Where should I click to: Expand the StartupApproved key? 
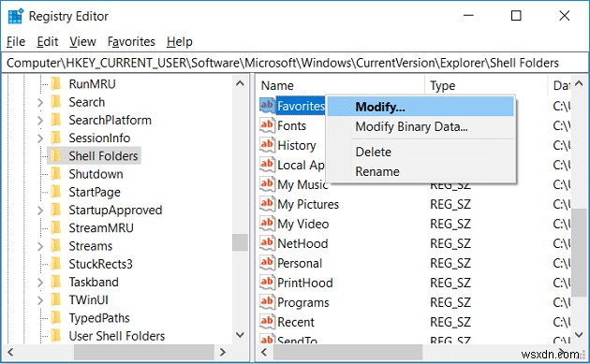(40, 211)
